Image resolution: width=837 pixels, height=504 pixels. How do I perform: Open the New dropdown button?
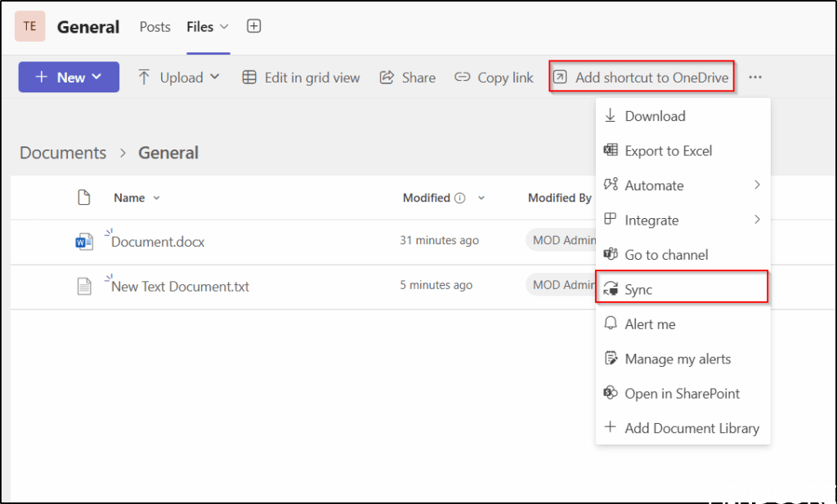pyautogui.click(x=69, y=78)
